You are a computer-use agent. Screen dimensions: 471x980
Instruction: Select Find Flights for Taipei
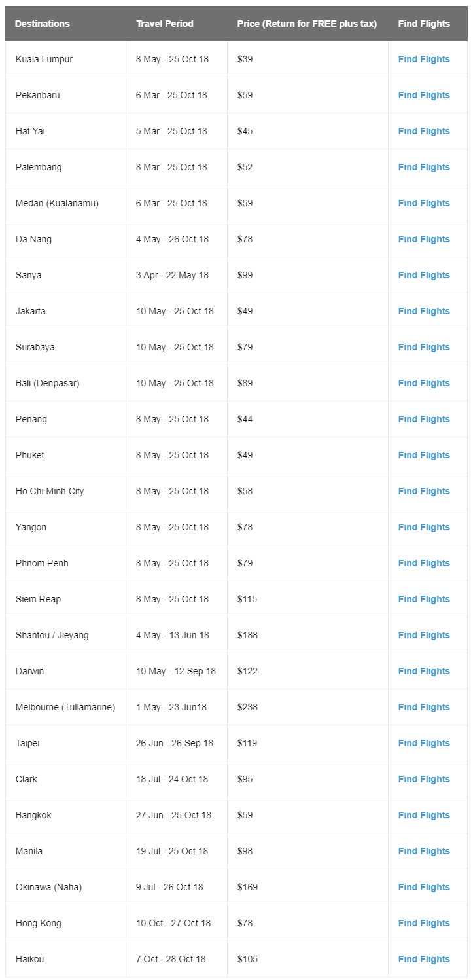[x=424, y=743]
